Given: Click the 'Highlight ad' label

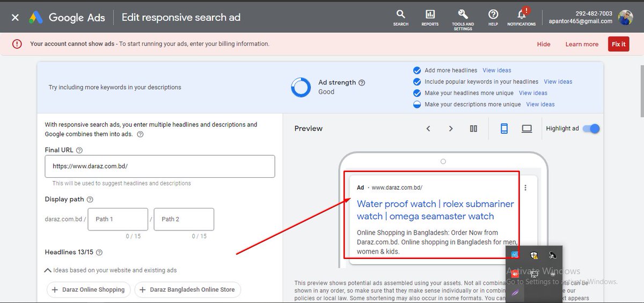Looking at the screenshot, I should pyautogui.click(x=562, y=128).
